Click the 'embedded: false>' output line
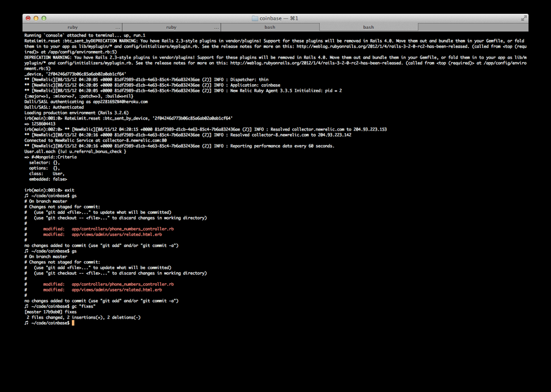 tap(48, 179)
